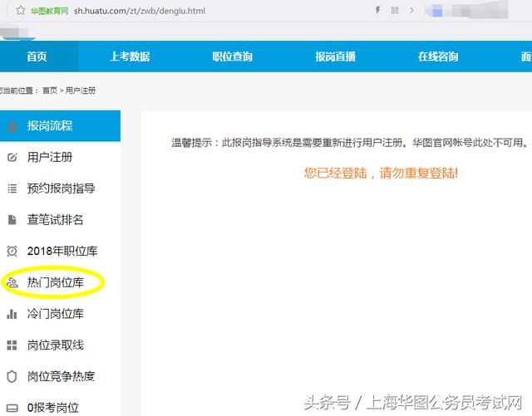Image resolution: width=532 pixels, height=416 pixels.
Task: Click the users icon beside 热门岗位库
Action: (12, 282)
